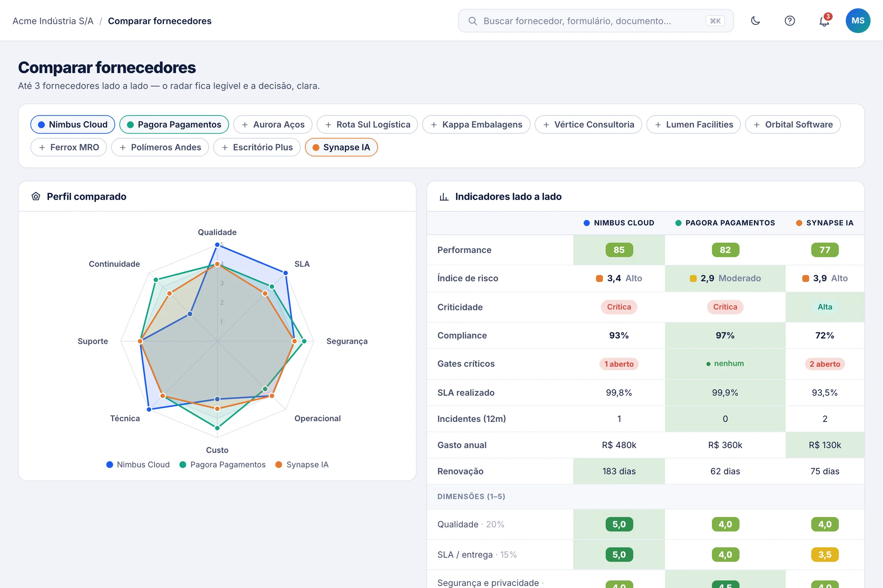The height and width of the screenshot is (588, 883).
Task: Add Escritório Plus to comparison
Action: pos(257,147)
